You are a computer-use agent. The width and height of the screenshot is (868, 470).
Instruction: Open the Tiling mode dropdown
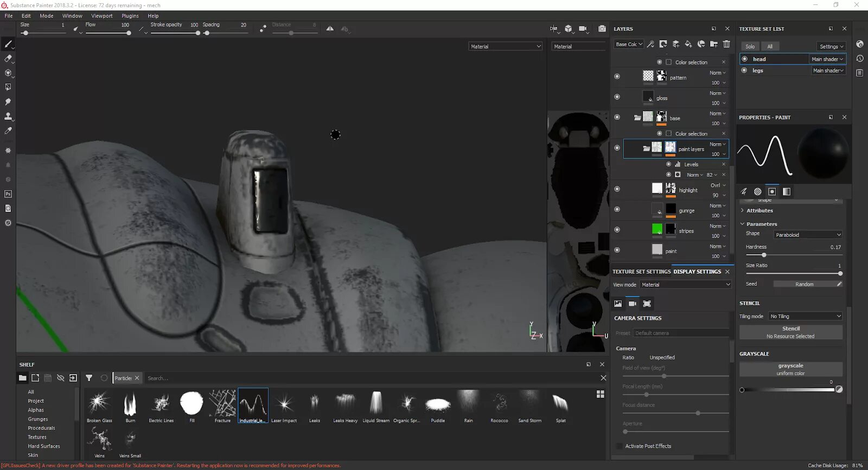point(805,317)
